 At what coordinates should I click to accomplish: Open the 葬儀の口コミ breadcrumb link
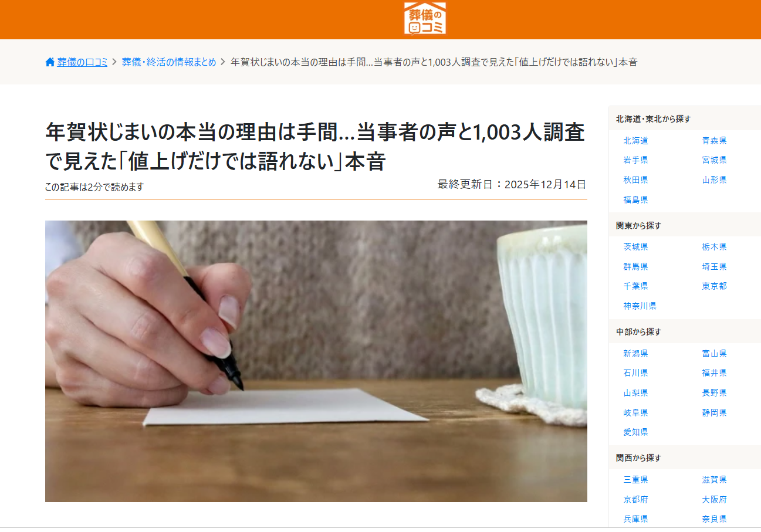[82, 62]
